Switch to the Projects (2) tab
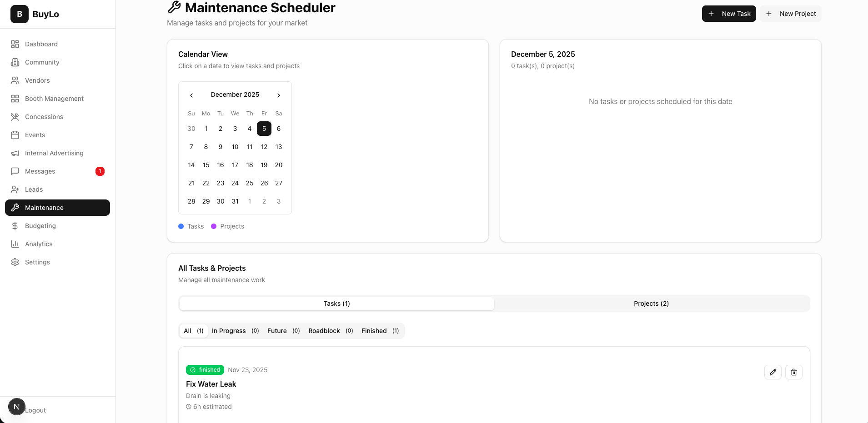 pos(651,304)
